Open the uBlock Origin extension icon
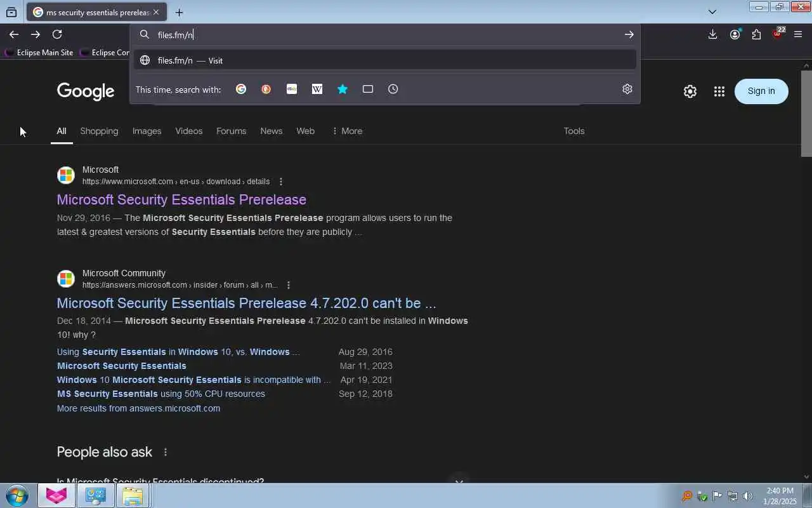The image size is (812, 508). point(778,34)
